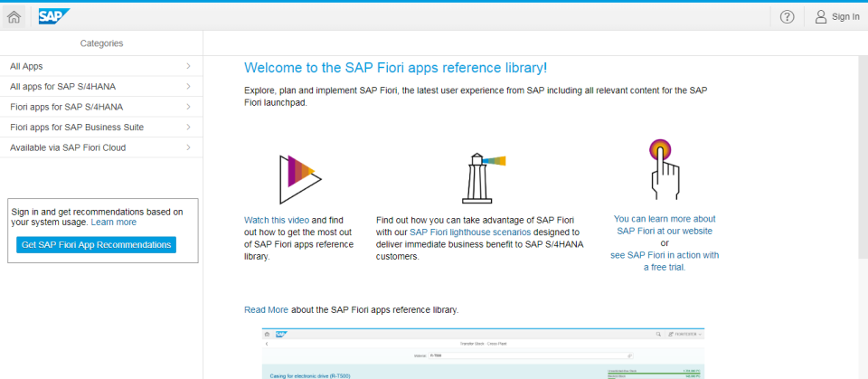
Task: Click the Transfer Stock screenshot thumbnail
Action: pos(484,353)
